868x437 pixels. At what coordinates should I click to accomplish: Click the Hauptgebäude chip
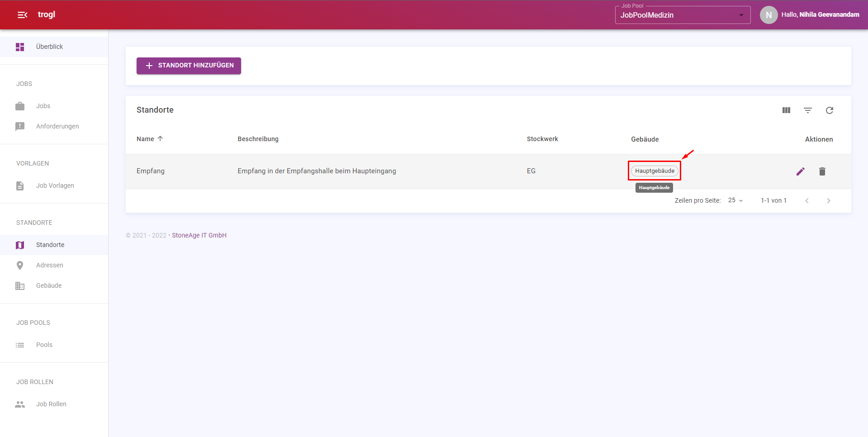click(x=655, y=171)
